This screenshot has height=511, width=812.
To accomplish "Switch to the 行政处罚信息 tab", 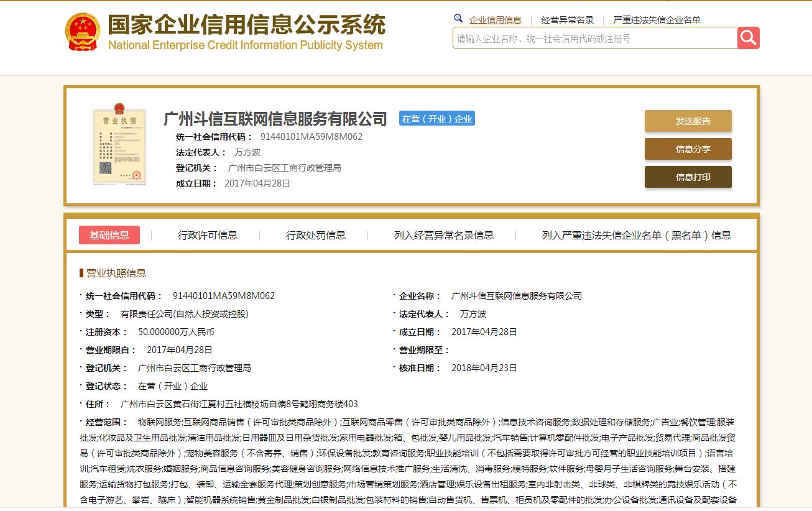I will point(316,235).
